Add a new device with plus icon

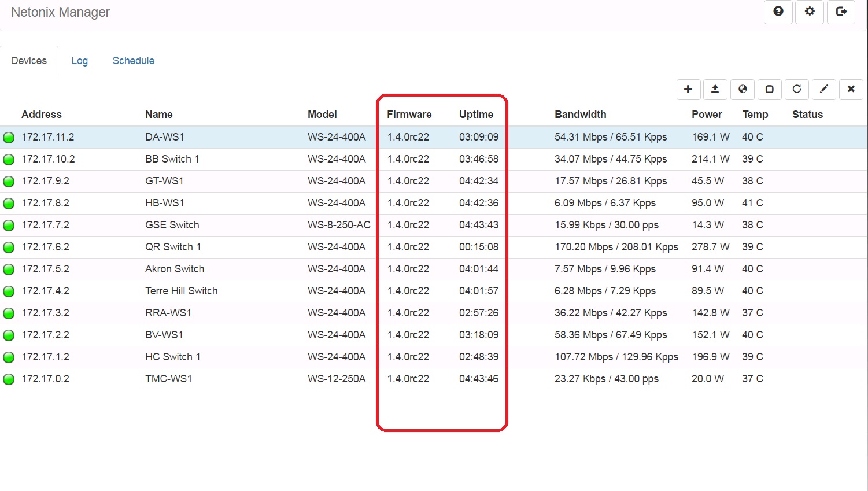pos(688,89)
